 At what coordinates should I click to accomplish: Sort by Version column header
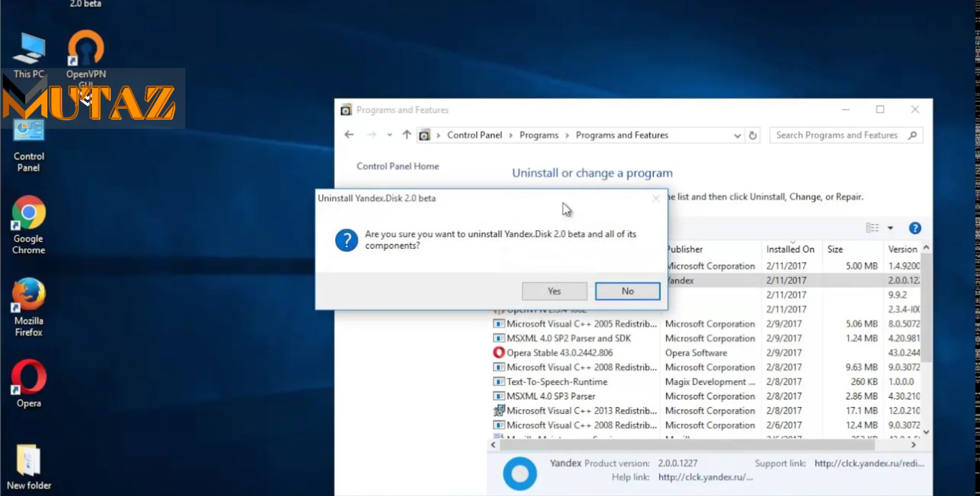(903, 249)
